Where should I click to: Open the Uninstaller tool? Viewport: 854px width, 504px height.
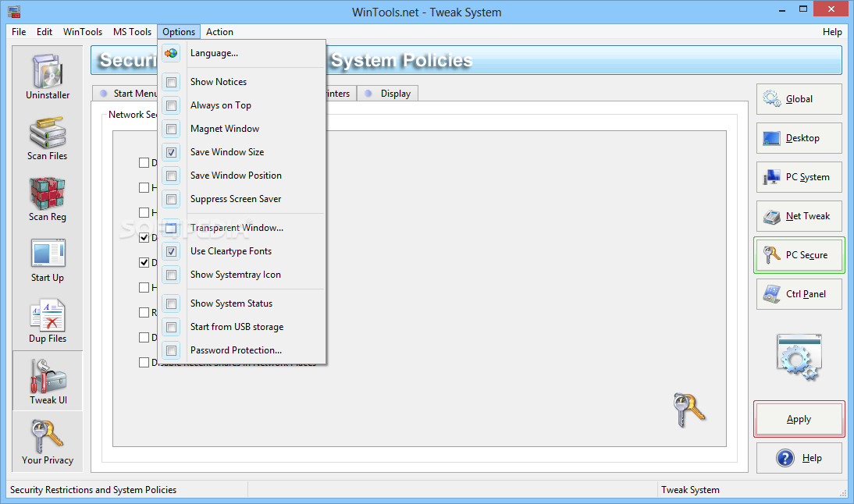click(x=48, y=76)
